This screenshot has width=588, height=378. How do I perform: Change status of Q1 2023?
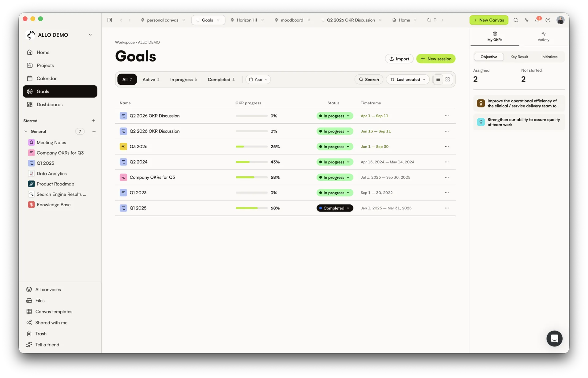click(x=335, y=193)
